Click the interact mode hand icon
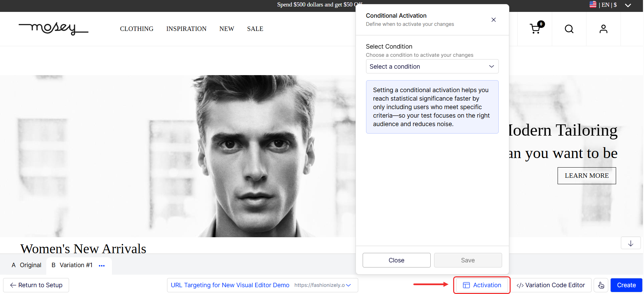 point(601,285)
